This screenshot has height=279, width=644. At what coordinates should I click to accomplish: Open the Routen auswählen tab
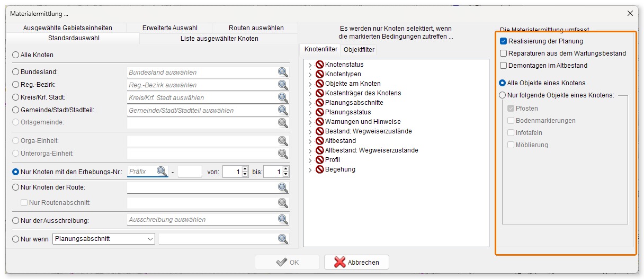click(256, 28)
